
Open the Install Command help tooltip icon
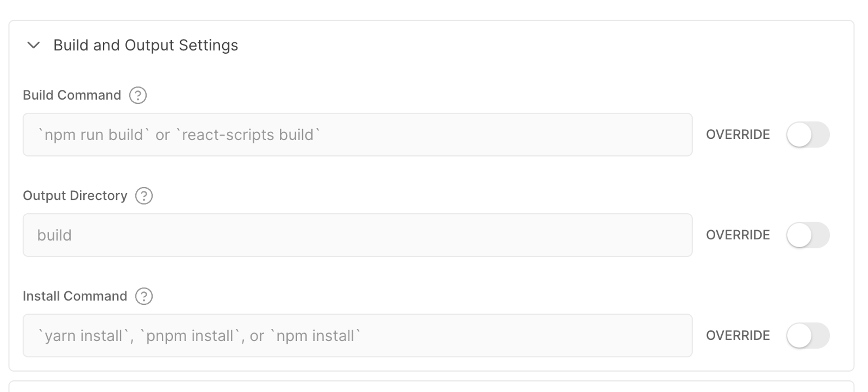144,297
